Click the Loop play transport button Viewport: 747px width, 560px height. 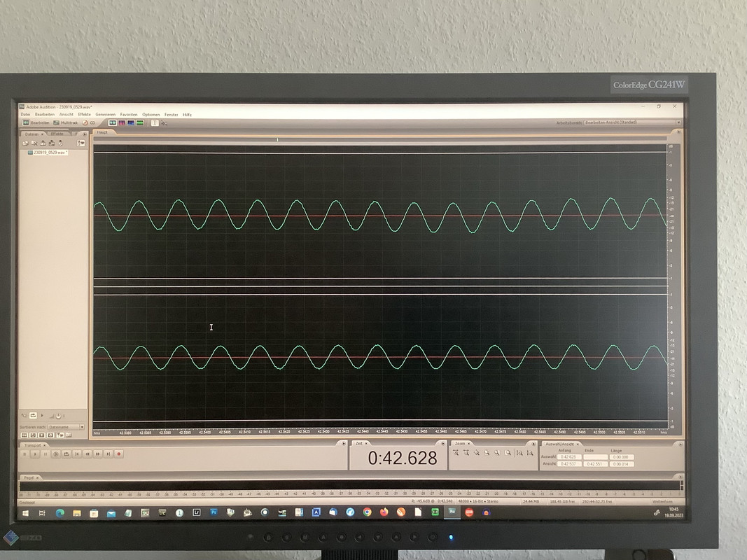point(67,454)
